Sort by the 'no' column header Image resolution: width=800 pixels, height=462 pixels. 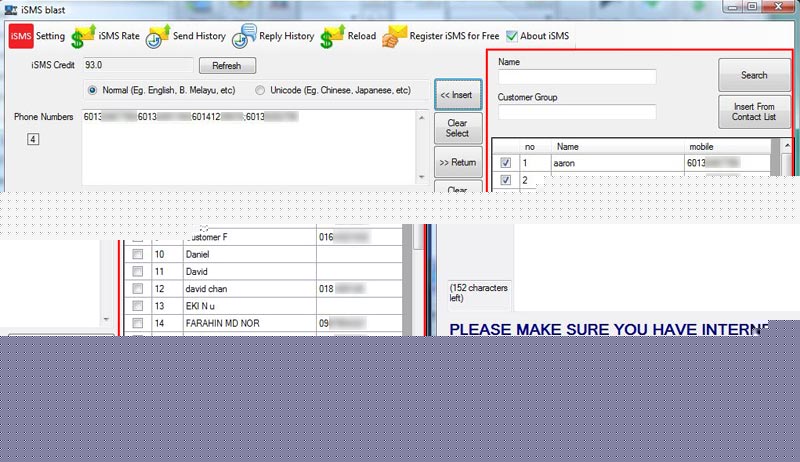coord(535,147)
